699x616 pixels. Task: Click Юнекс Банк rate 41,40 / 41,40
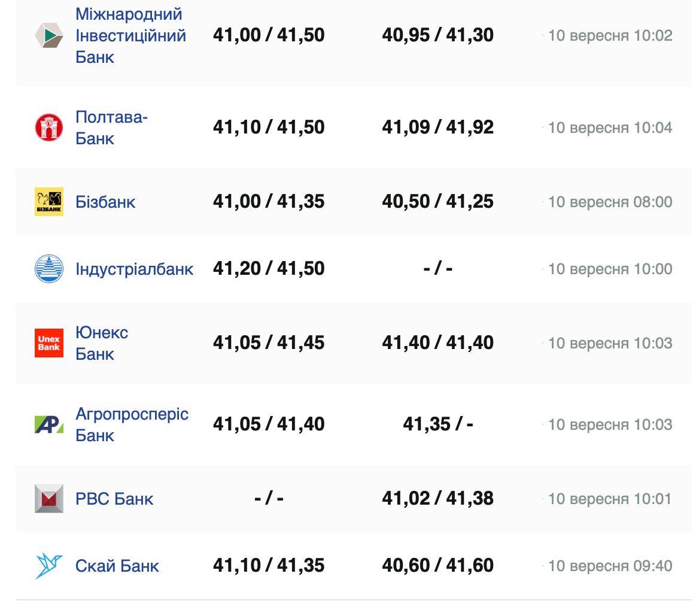(x=437, y=343)
